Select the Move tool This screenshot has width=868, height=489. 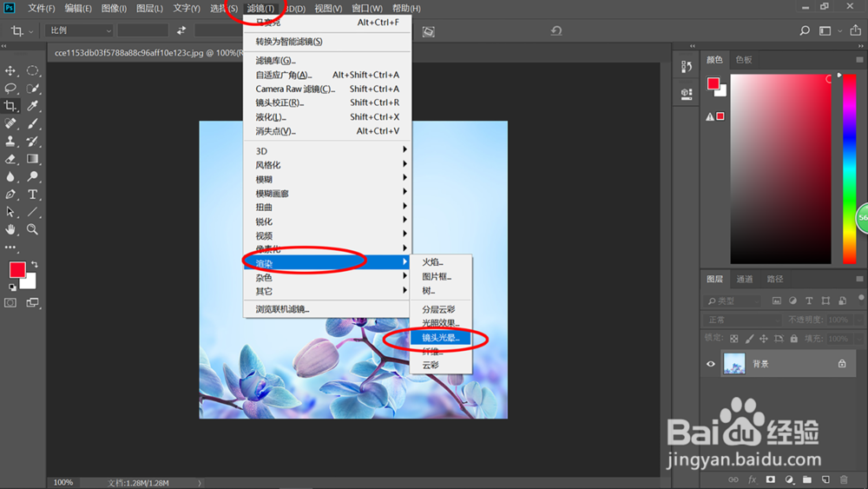10,71
